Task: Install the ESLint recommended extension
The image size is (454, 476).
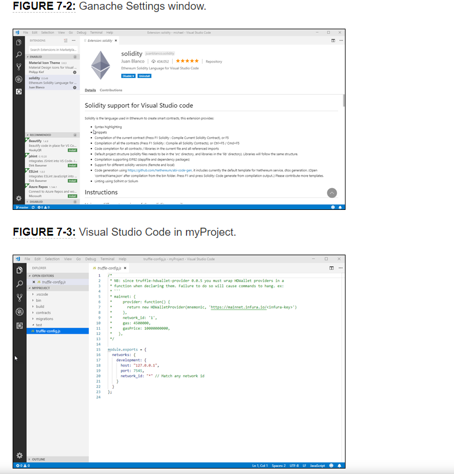Action: [72, 181]
